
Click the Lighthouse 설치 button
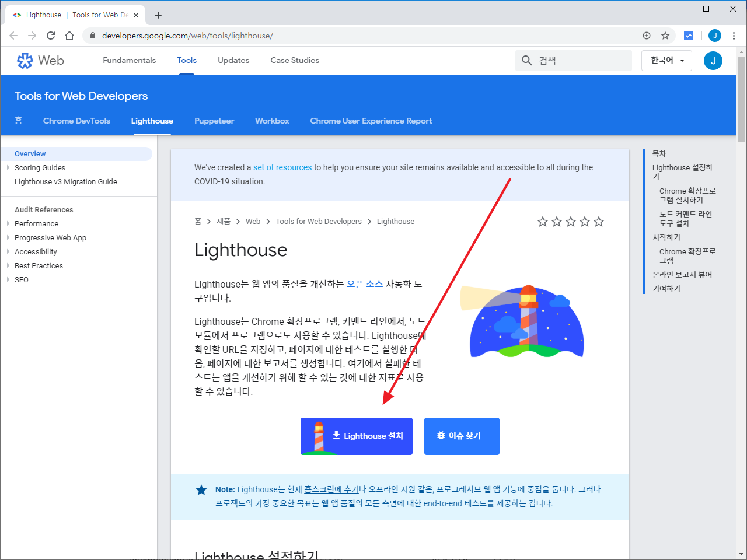click(x=357, y=436)
